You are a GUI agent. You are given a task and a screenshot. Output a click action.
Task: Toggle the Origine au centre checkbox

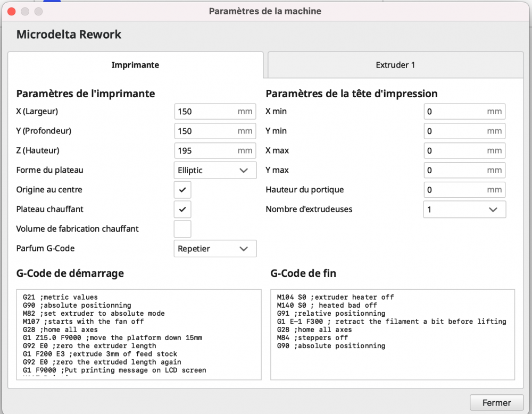pyautogui.click(x=182, y=190)
